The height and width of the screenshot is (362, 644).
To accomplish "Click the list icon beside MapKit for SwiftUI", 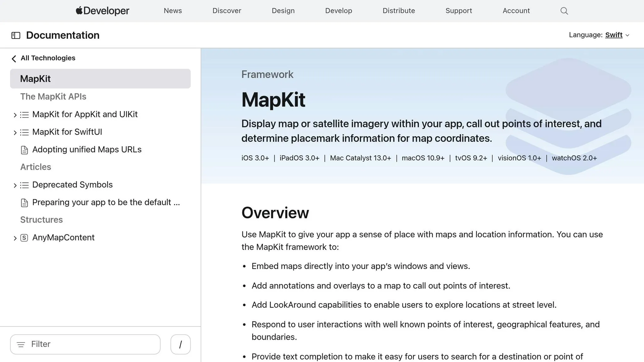I will click(x=25, y=132).
